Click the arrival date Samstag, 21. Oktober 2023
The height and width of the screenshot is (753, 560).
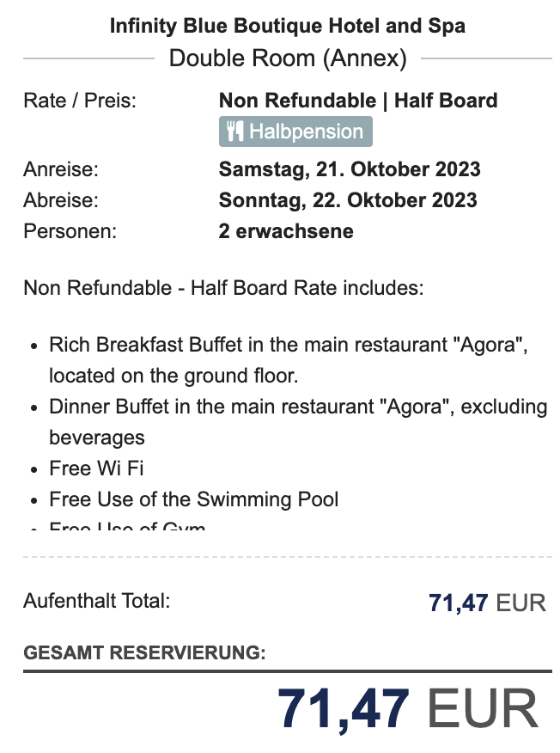350,169
